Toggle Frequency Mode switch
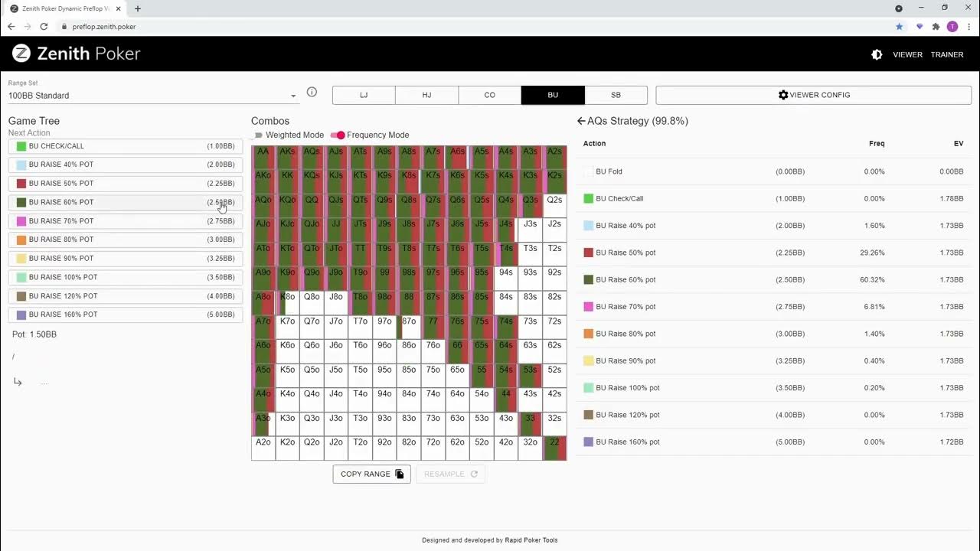Image resolution: width=980 pixels, height=551 pixels. pos(338,135)
